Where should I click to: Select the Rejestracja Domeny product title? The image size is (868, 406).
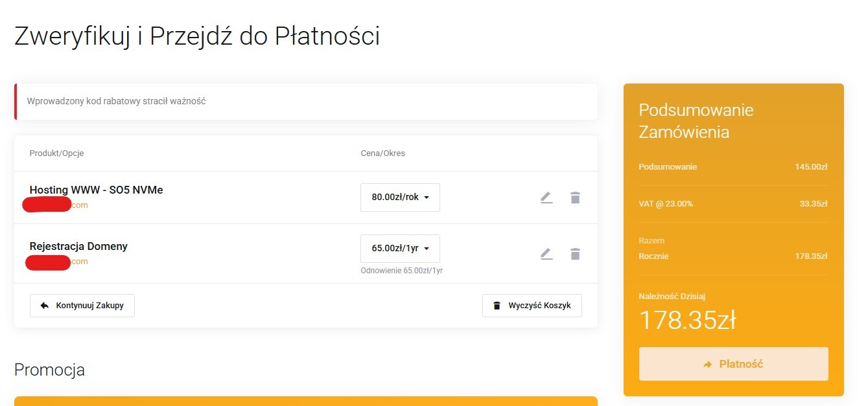(78, 246)
